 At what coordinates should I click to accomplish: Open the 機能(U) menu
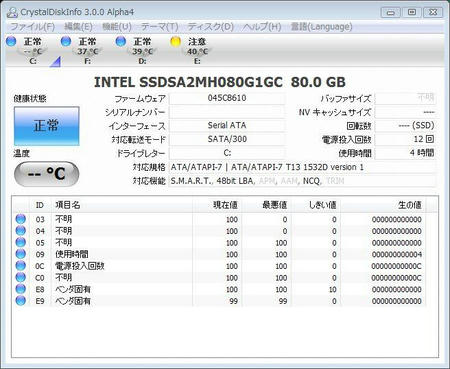click(x=117, y=27)
